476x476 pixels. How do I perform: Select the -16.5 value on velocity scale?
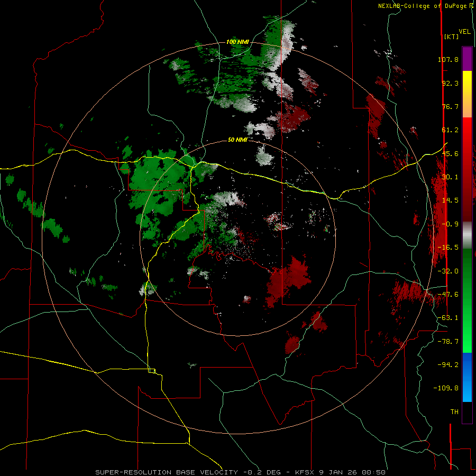(448, 248)
